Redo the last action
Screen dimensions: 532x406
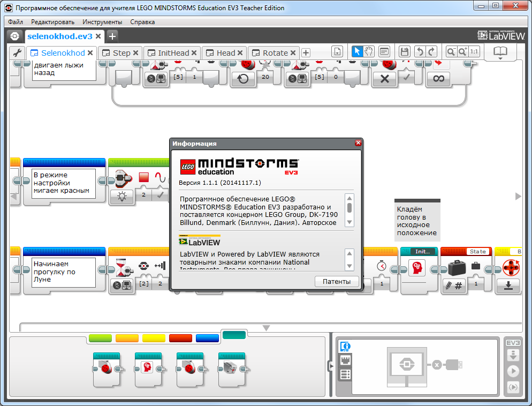pyautogui.click(x=432, y=51)
